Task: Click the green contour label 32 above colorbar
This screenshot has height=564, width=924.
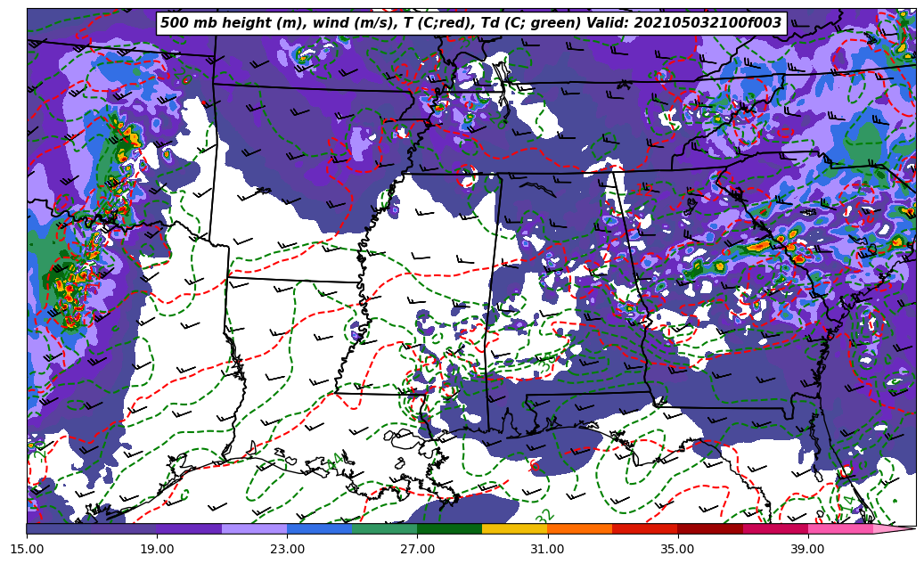Action: point(545,516)
